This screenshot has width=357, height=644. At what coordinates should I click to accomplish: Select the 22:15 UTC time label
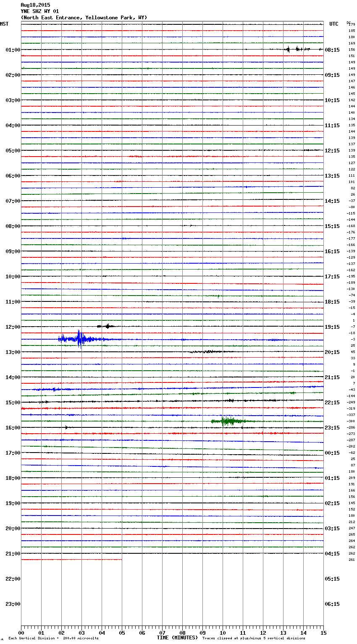pyautogui.click(x=332, y=403)
